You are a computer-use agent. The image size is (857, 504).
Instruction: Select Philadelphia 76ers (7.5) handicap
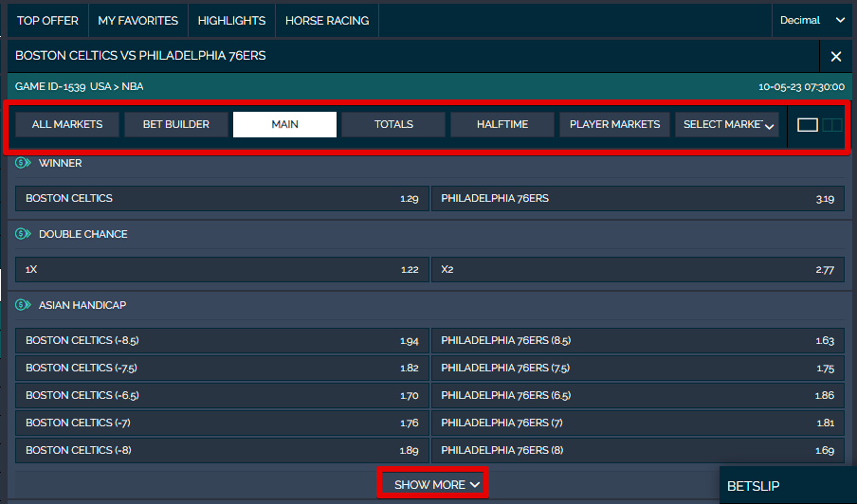tap(638, 368)
